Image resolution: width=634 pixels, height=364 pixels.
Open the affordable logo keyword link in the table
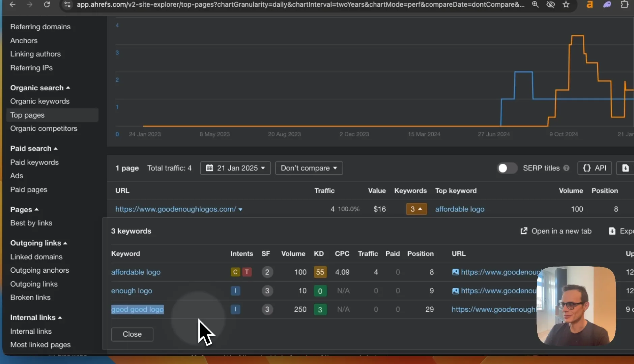(x=136, y=272)
